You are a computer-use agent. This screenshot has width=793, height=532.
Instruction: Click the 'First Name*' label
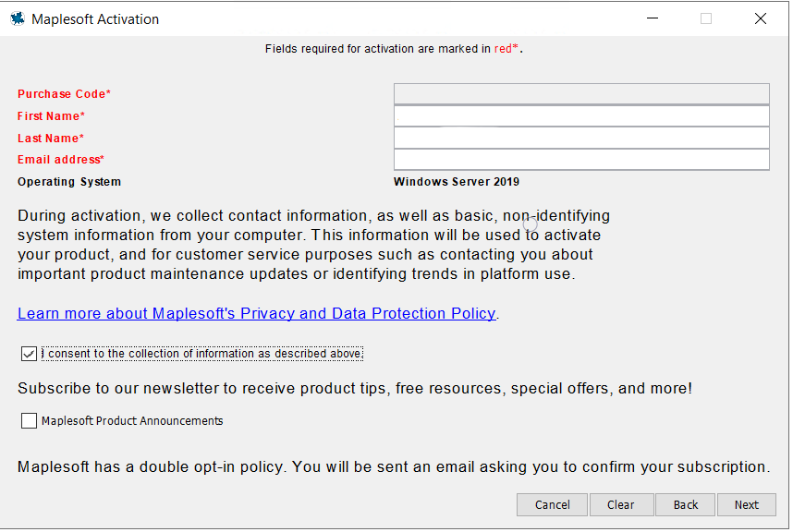pos(51,116)
